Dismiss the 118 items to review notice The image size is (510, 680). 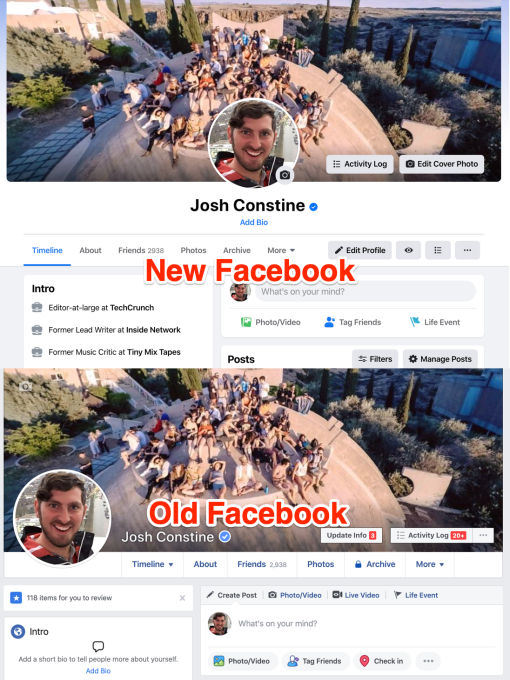(x=183, y=598)
